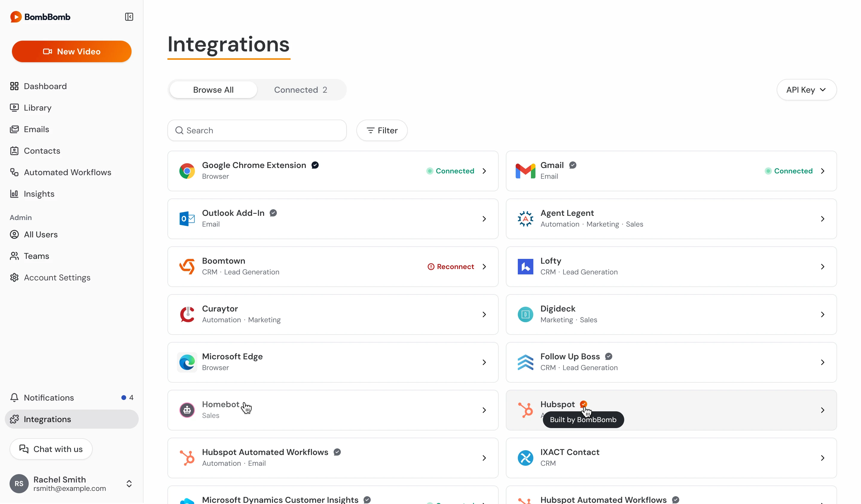
Task: Click the Outlook Add-In logo
Action: 187,219
